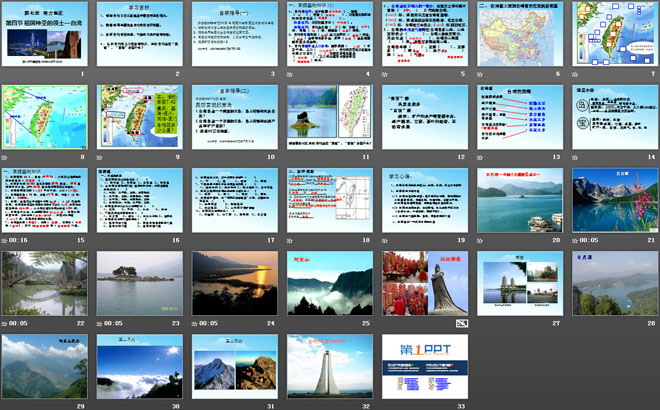Click the transition icon below slide 23
660x410 pixels.
pos(101,322)
